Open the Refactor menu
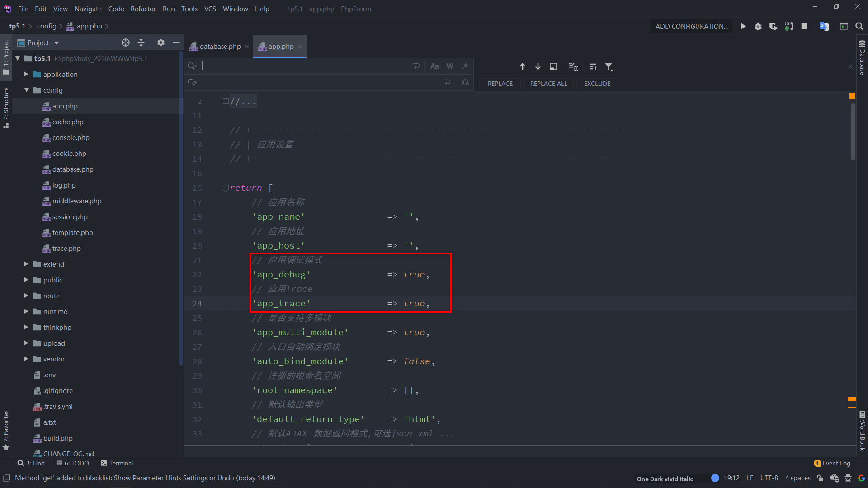 143,9
